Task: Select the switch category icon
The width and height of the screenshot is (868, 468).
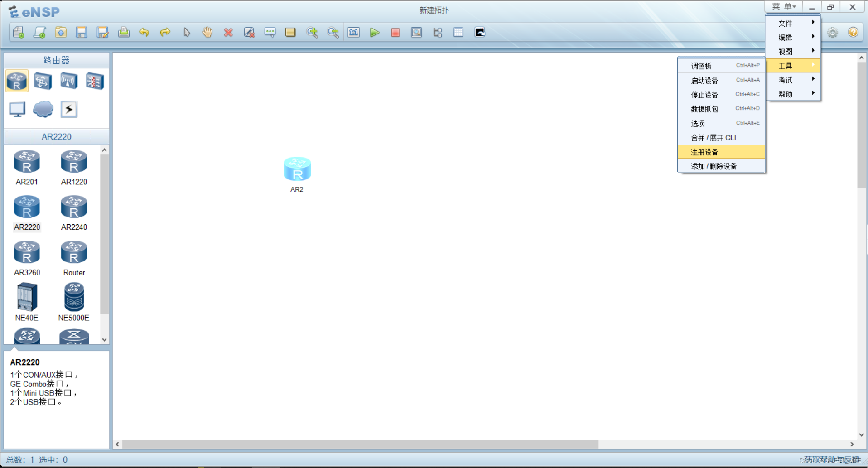Action: pos(43,81)
